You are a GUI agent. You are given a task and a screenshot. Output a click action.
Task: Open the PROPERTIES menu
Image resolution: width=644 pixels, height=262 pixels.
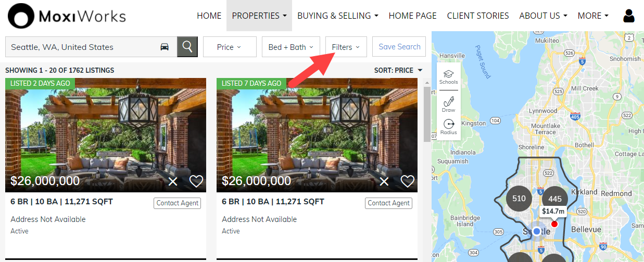pos(259,16)
